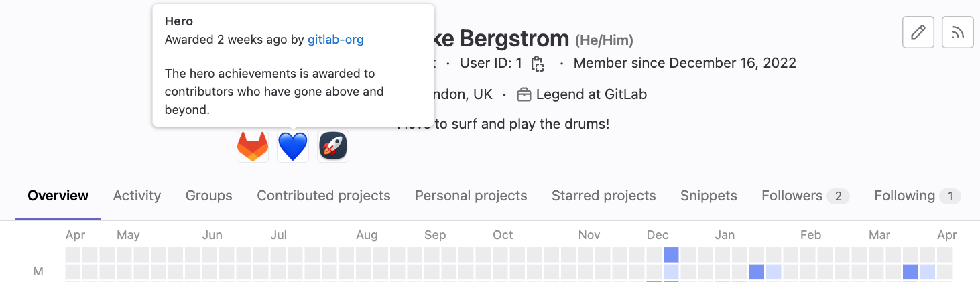Copy user ID with clipboard icon
980x282 pixels.
click(x=537, y=64)
